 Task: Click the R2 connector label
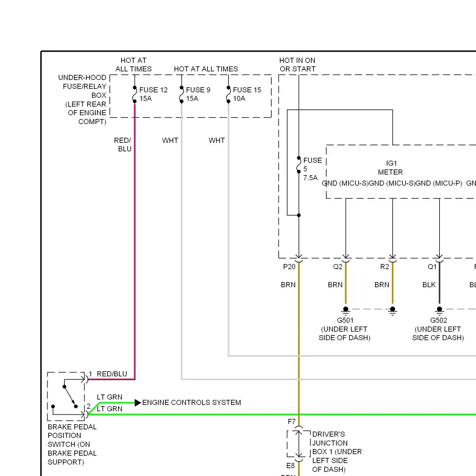(x=385, y=267)
